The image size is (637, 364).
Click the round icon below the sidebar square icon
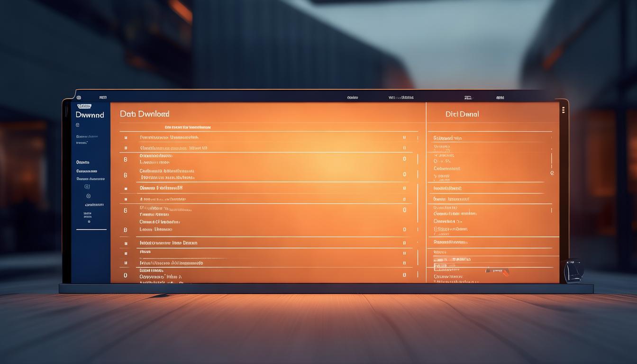(x=88, y=196)
